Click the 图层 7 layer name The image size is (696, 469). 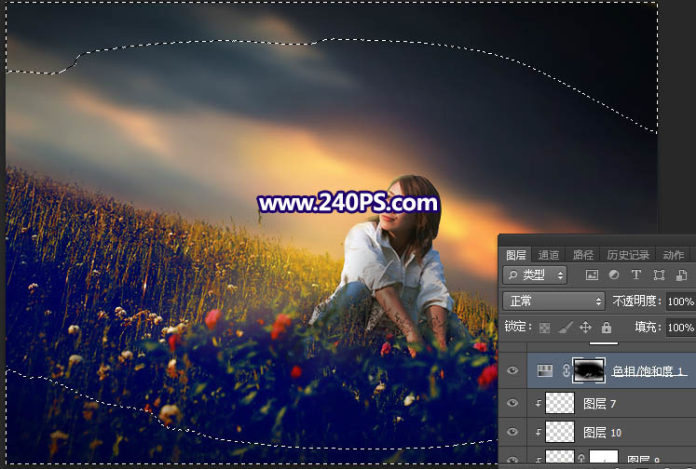(x=599, y=403)
